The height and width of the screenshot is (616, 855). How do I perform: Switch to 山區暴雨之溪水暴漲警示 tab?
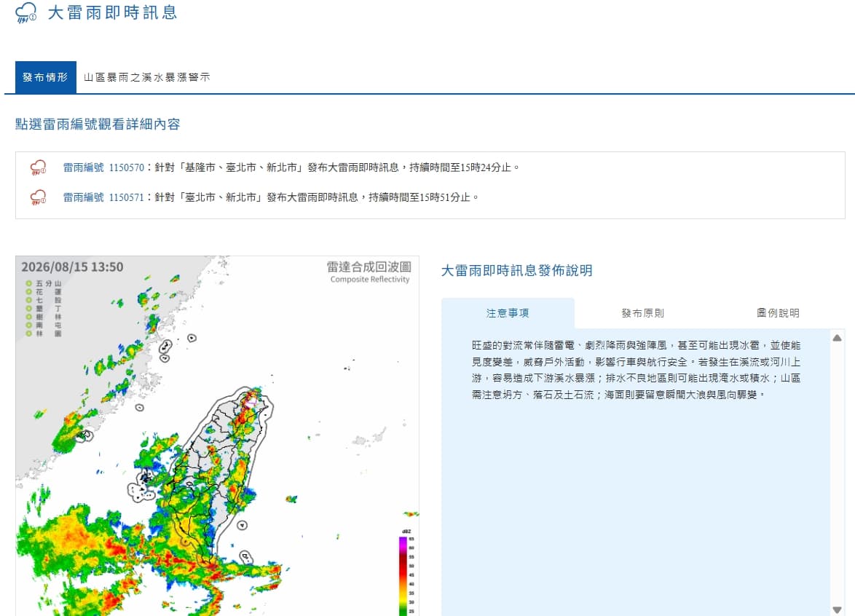[x=147, y=77]
